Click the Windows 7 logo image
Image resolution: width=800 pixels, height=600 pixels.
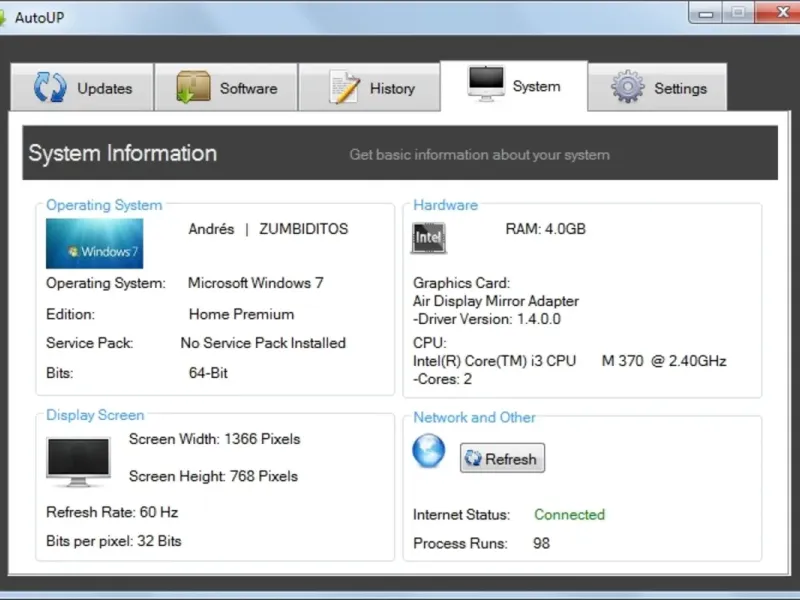(95, 244)
